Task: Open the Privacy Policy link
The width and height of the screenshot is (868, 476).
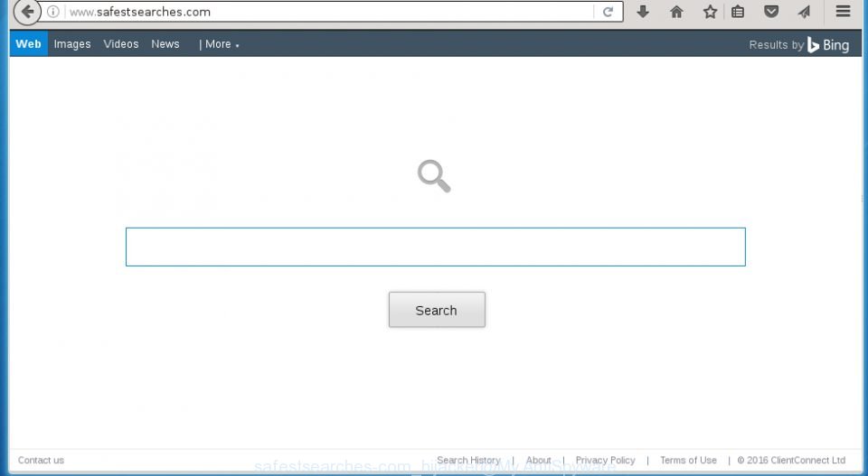Action: pos(605,460)
